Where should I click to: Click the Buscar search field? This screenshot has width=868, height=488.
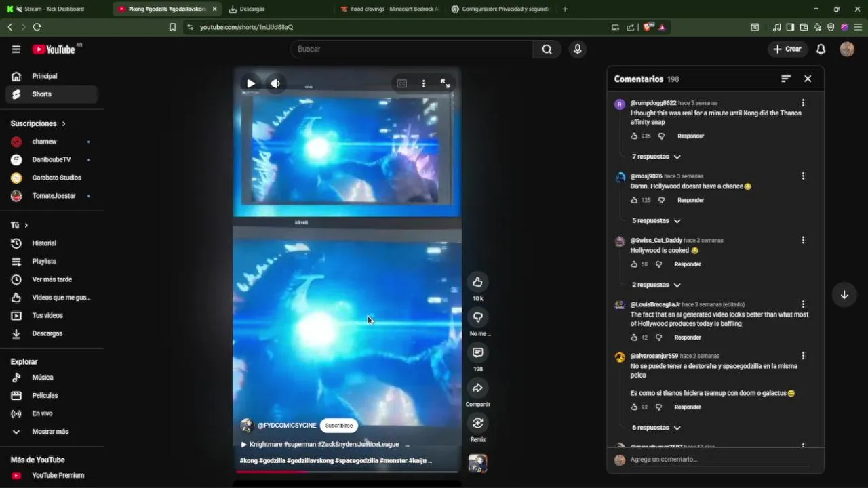click(412, 49)
